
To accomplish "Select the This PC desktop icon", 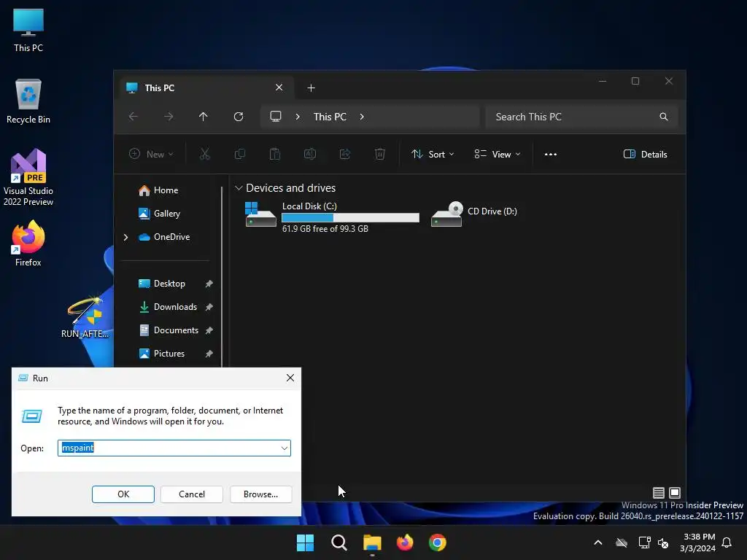I will [x=28, y=31].
